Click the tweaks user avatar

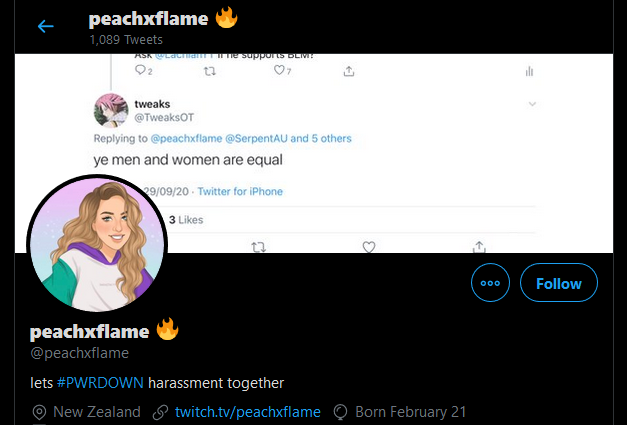[109, 110]
